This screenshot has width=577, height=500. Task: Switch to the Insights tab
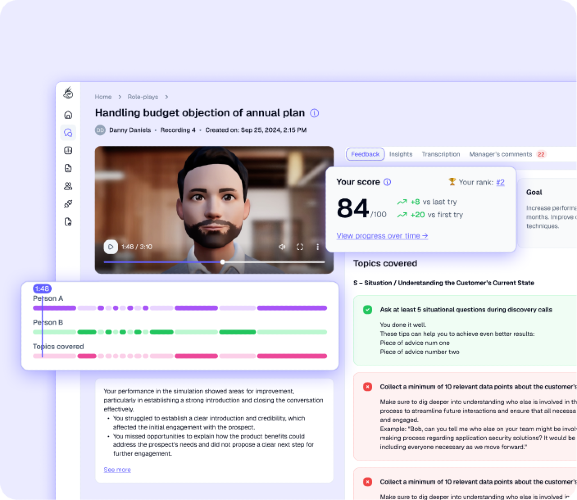click(401, 154)
